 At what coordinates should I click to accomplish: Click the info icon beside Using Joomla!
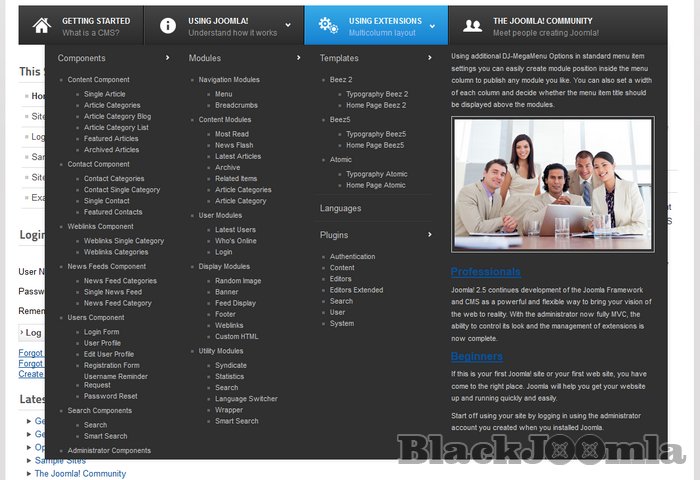click(168, 26)
